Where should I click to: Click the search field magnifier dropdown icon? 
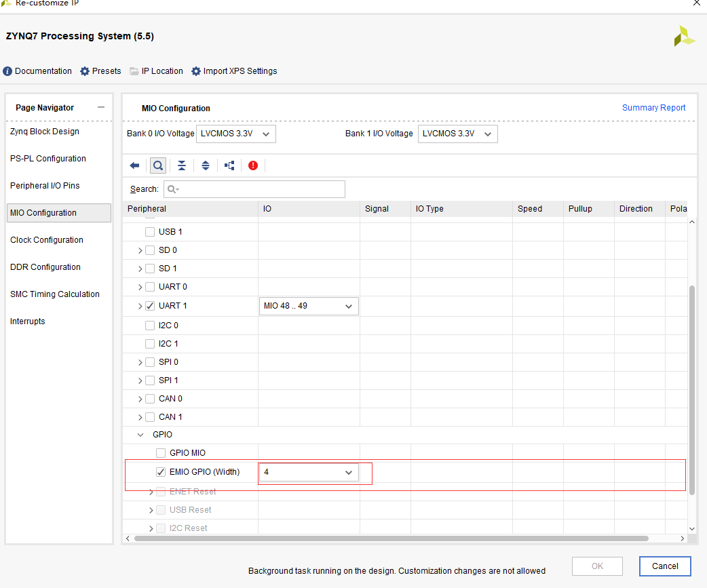point(173,189)
